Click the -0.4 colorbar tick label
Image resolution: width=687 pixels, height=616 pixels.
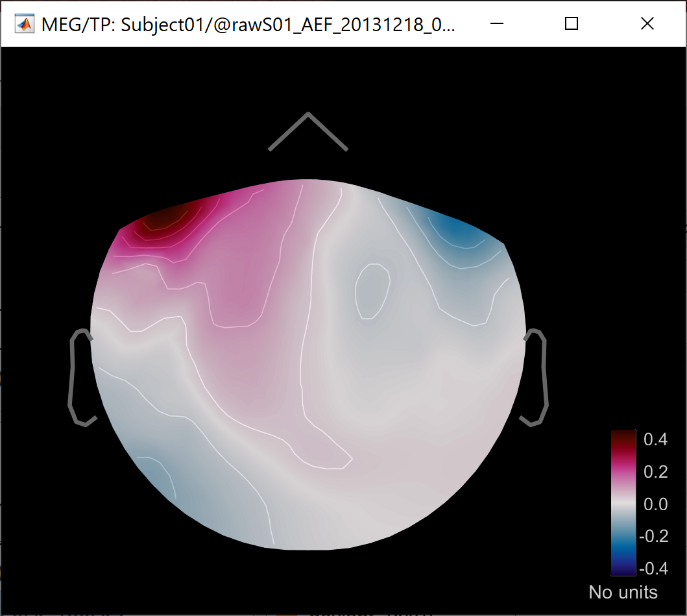(x=653, y=569)
